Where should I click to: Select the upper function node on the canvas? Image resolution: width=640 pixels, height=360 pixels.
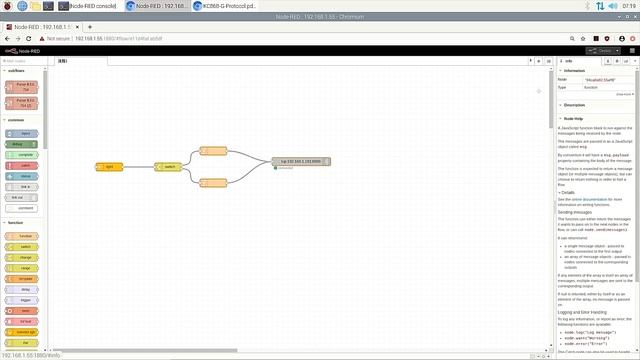click(213, 151)
